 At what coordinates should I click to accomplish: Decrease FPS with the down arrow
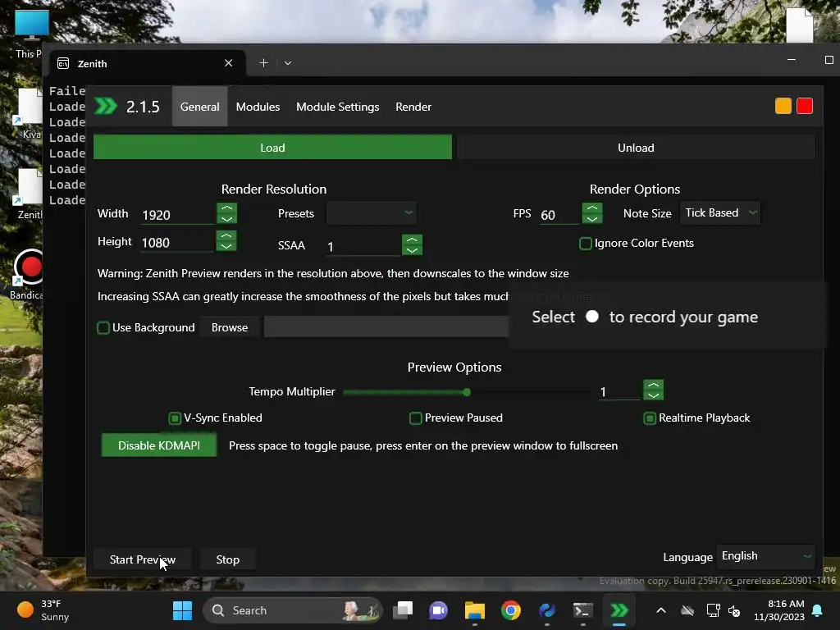pyautogui.click(x=592, y=218)
